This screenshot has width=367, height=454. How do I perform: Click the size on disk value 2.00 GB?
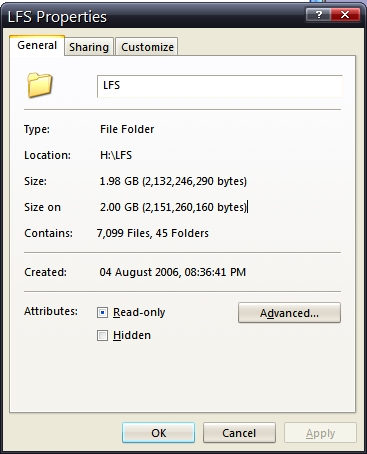pyautogui.click(x=119, y=207)
